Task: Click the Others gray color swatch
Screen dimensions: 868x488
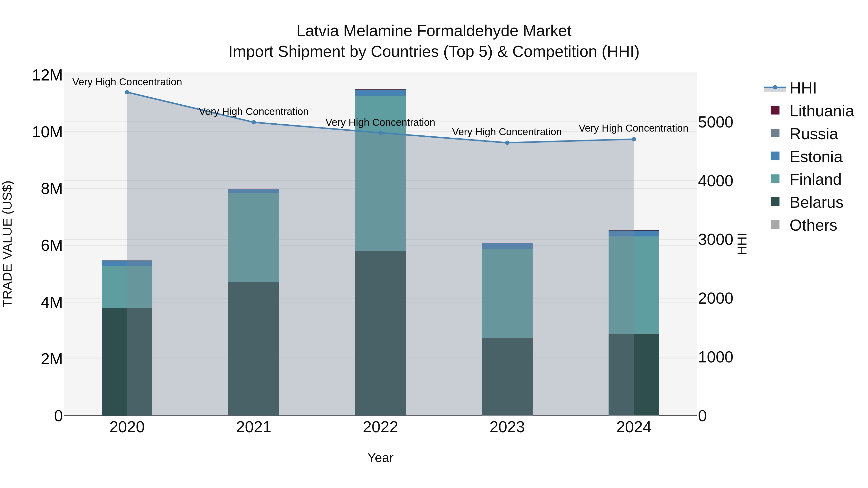Action: (x=775, y=224)
